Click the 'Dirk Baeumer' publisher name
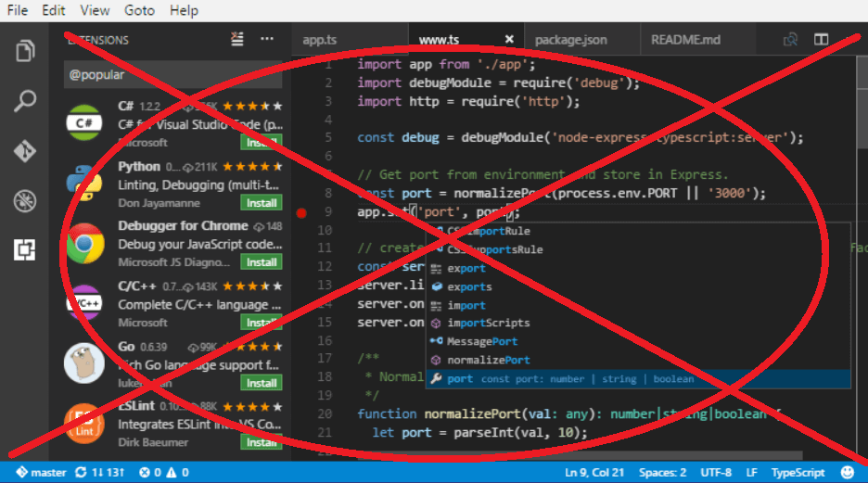 [153, 442]
